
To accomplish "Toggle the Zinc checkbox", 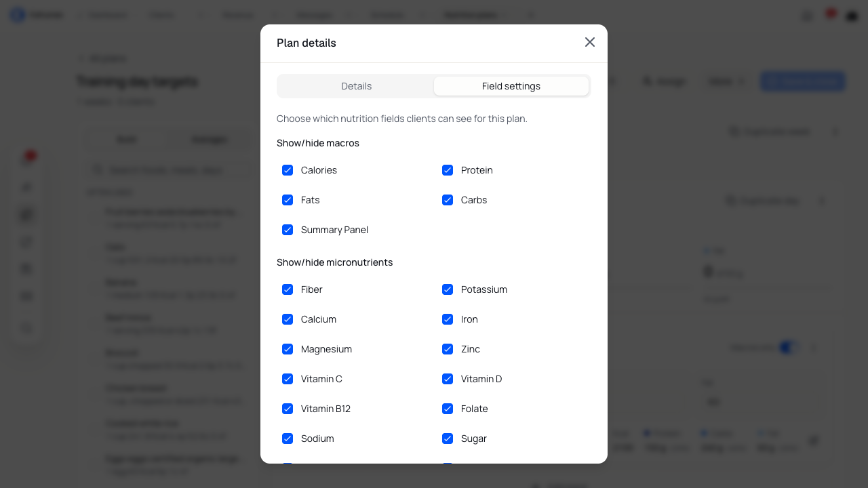I will coord(448,349).
